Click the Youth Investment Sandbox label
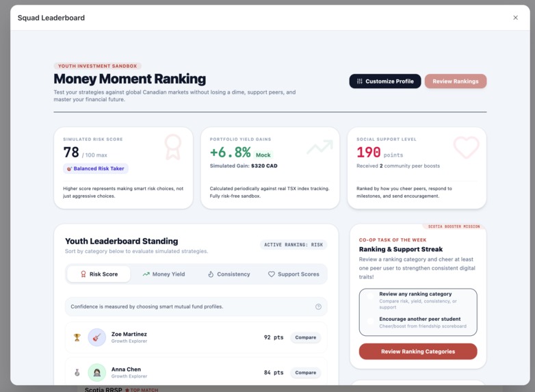Screen dimensions: 535x392 97,66
